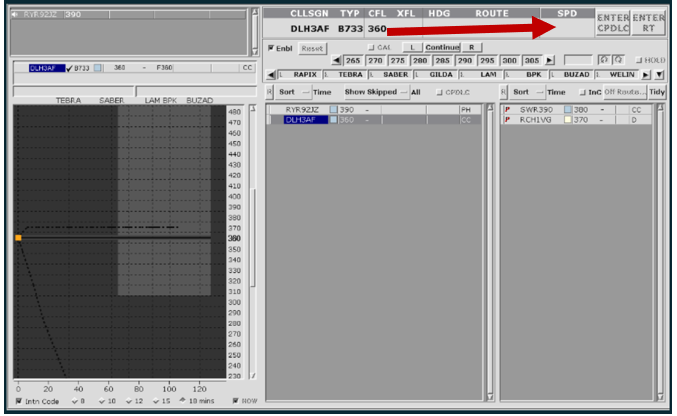Select the WELIN waypoint button
The height and width of the screenshot is (416, 677).
[x=617, y=75]
